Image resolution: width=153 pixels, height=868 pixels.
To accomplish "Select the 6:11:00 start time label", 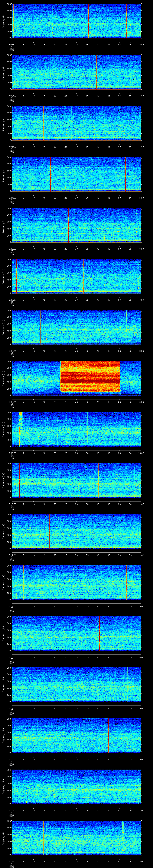I will click(12, 555).
